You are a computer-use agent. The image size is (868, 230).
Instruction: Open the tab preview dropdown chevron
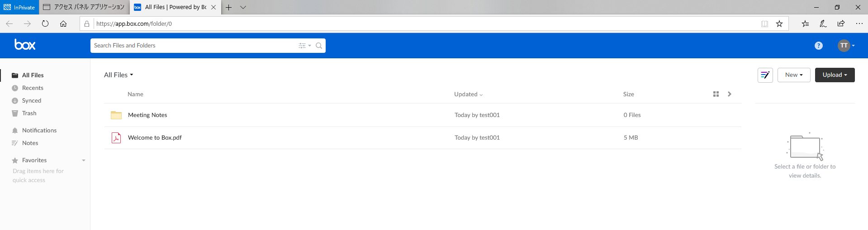click(x=243, y=7)
